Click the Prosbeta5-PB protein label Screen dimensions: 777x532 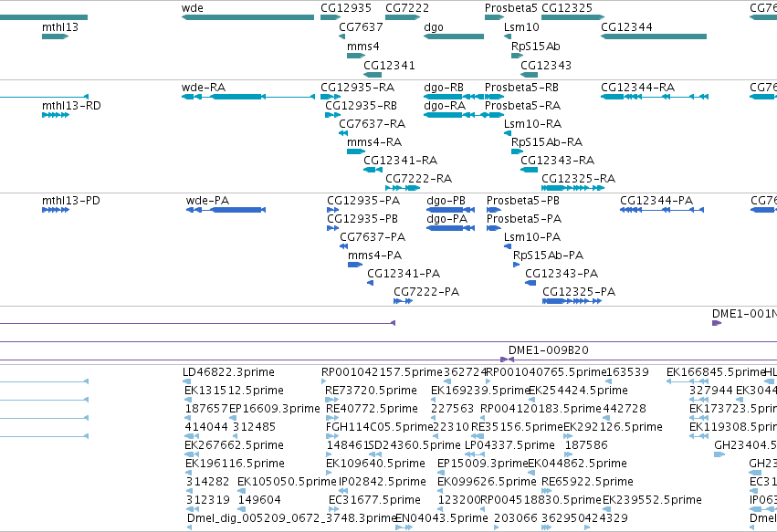[x=523, y=201]
